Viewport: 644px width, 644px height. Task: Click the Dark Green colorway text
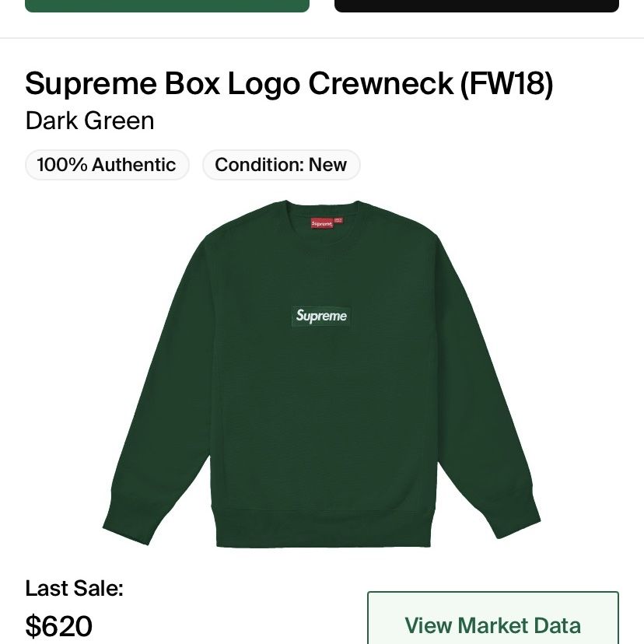(x=89, y=121)
